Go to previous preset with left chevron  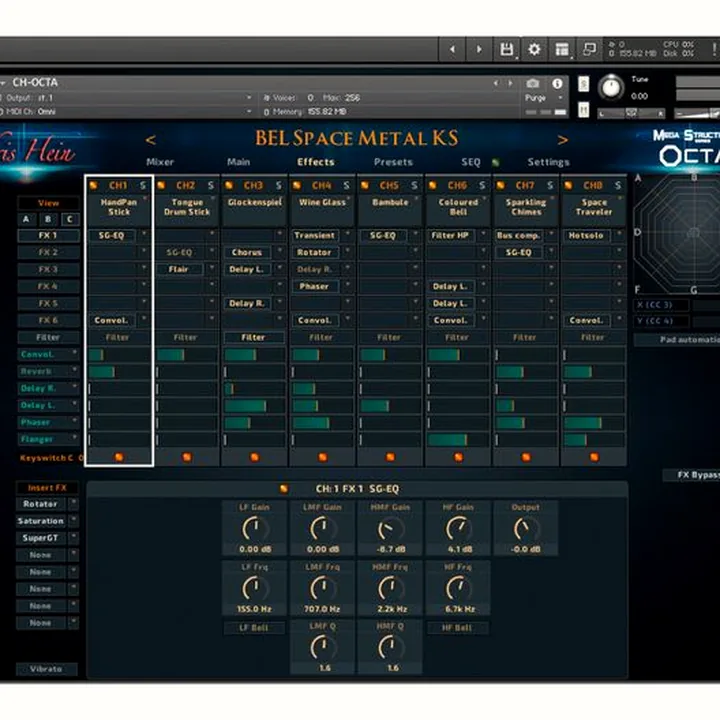151,140
